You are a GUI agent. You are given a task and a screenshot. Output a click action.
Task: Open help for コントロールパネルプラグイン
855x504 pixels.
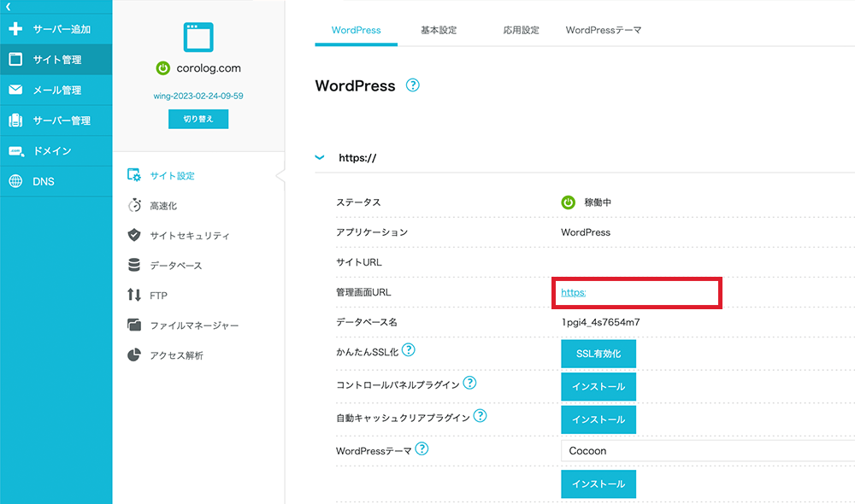(x=469, y=384)
